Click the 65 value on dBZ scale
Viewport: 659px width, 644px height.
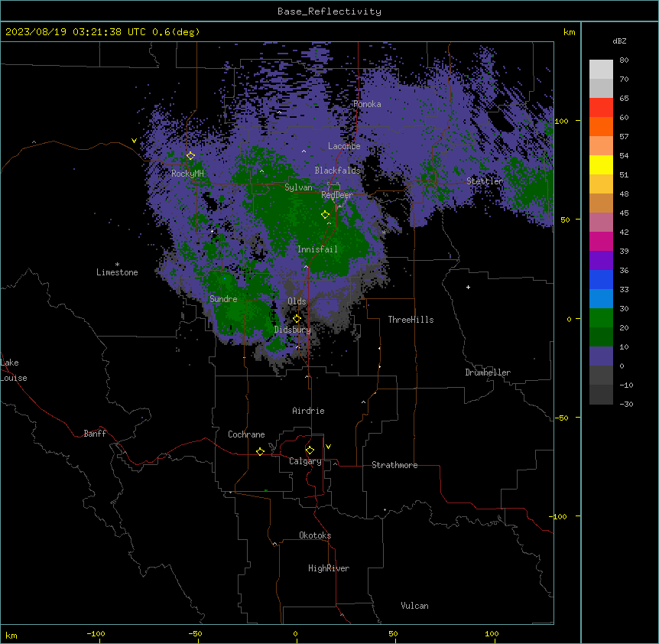(624, 99)
